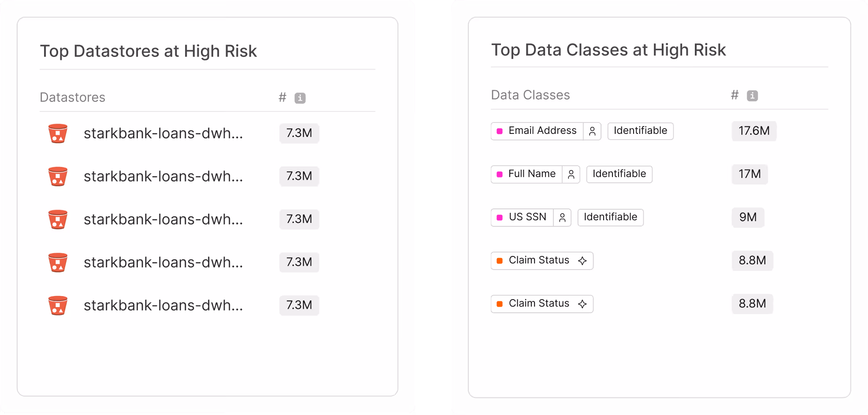
Task: Click the person icon in the Full Name tag
Action: (571, 174)
